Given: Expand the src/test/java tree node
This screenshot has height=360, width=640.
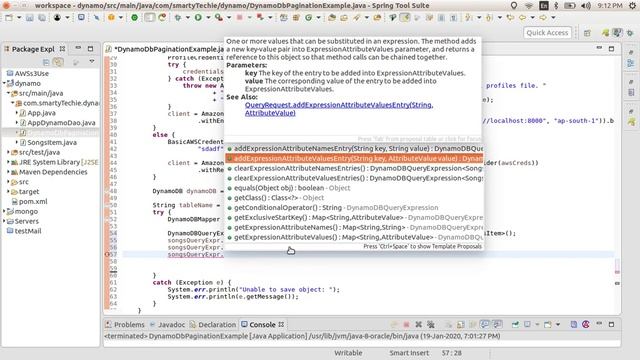Looking at the screenshot, I should (9, 152).
